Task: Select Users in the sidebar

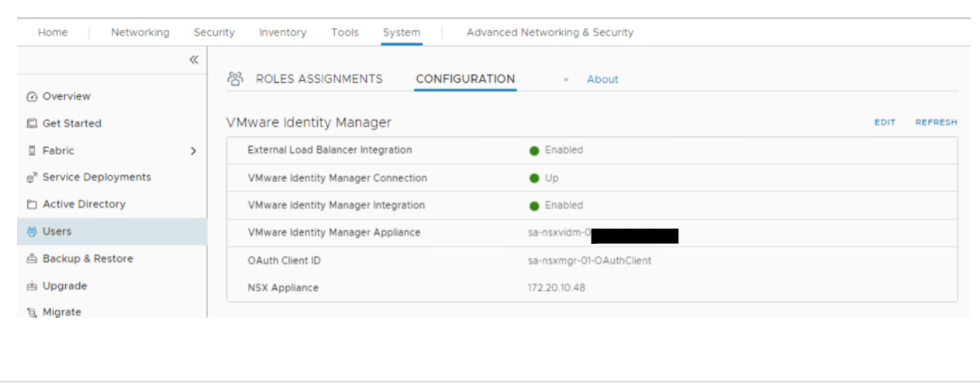Action: point(57,232)
